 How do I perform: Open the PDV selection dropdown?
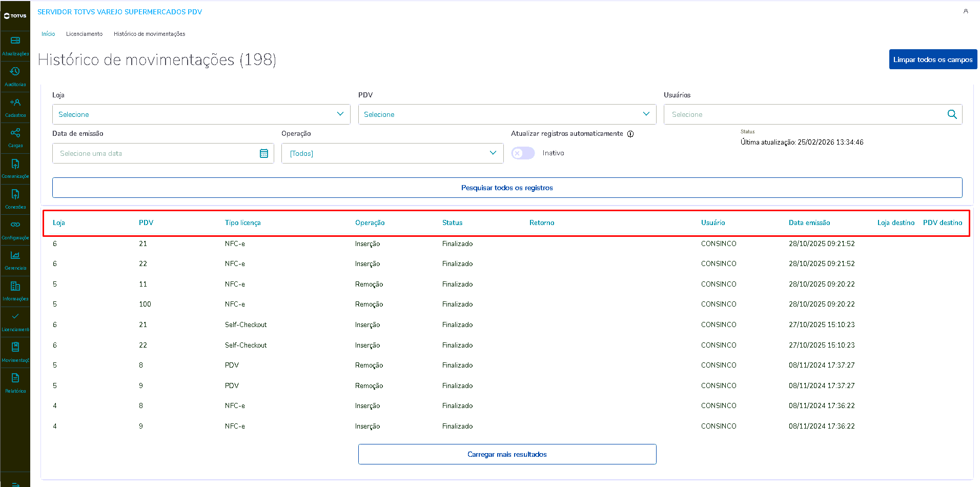click(507, 114)
